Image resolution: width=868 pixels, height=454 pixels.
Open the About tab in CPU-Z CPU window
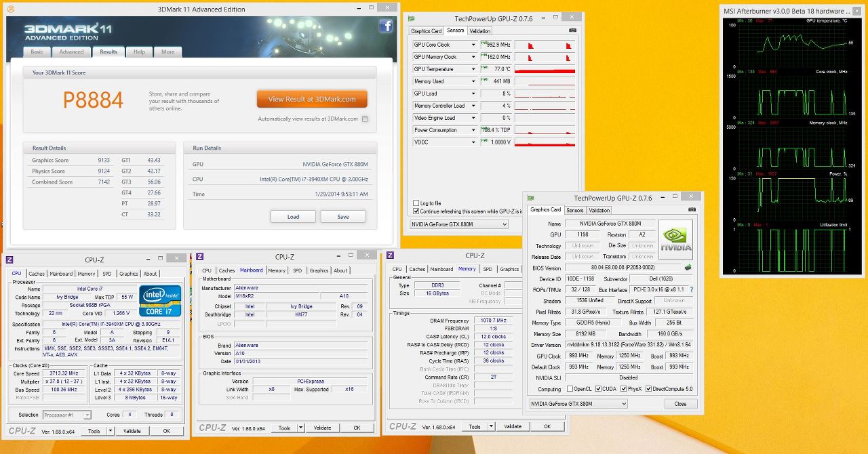click(x=150, y=274)
